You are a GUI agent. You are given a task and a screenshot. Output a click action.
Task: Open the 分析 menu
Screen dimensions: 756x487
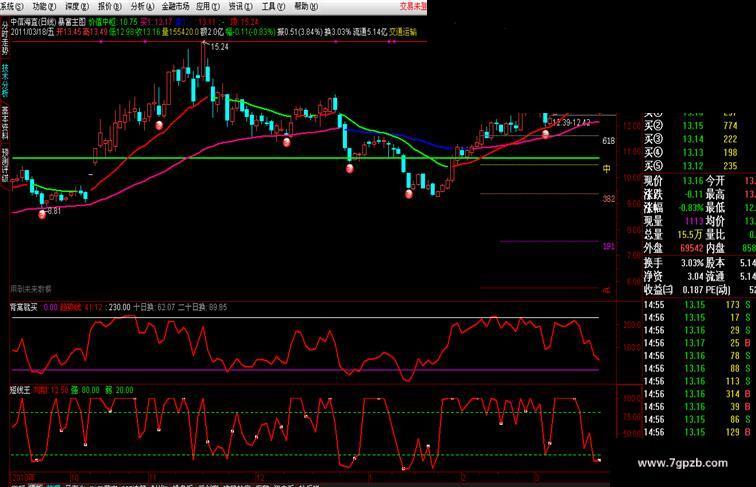(142, 6)
